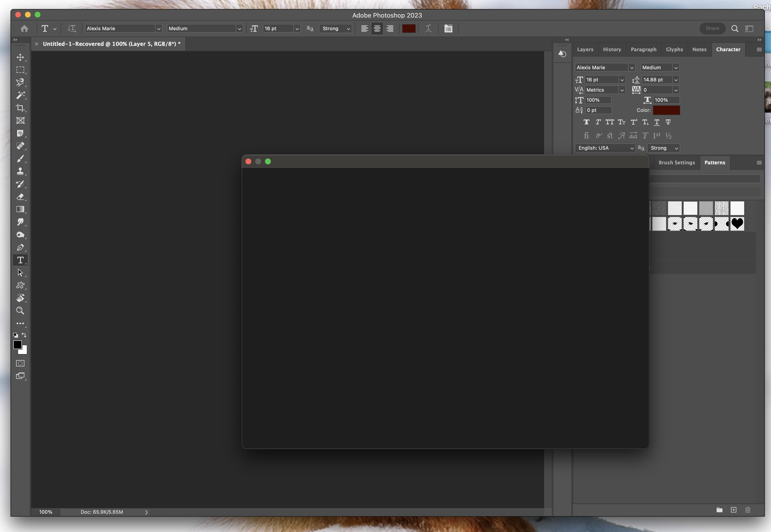Select the Move tool
Viewport: 771px width, 532px height.
(x=20, y=57)
